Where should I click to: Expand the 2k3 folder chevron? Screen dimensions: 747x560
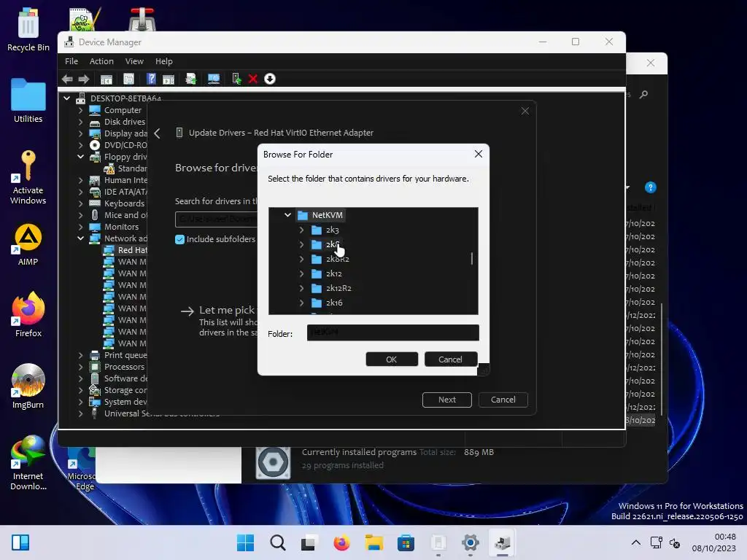point(301,230)
